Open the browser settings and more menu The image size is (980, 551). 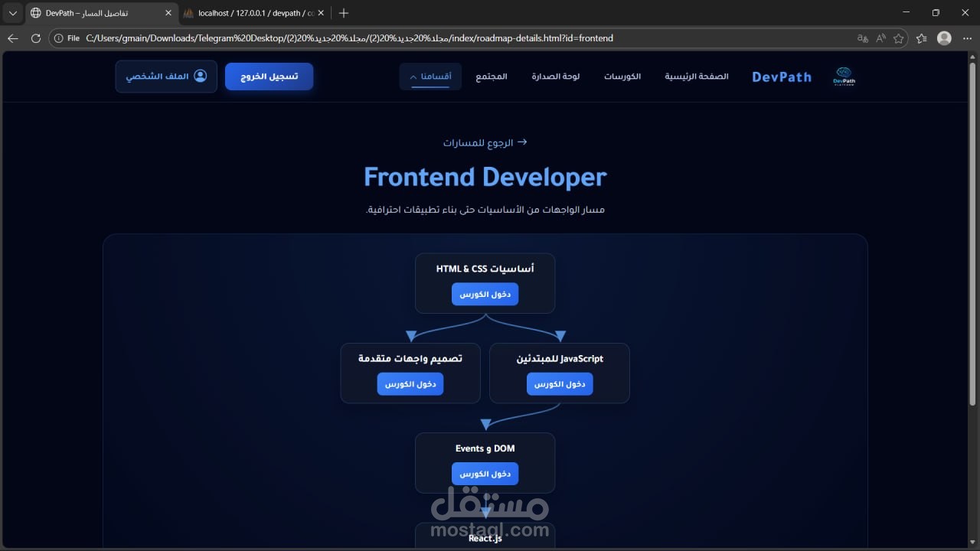[966, 38]
